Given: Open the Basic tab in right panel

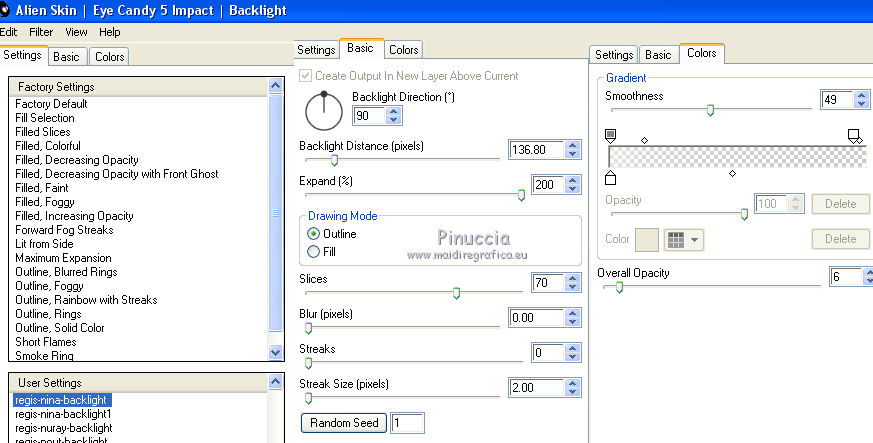Looking at the screenshot, I should tap(658, 55).
